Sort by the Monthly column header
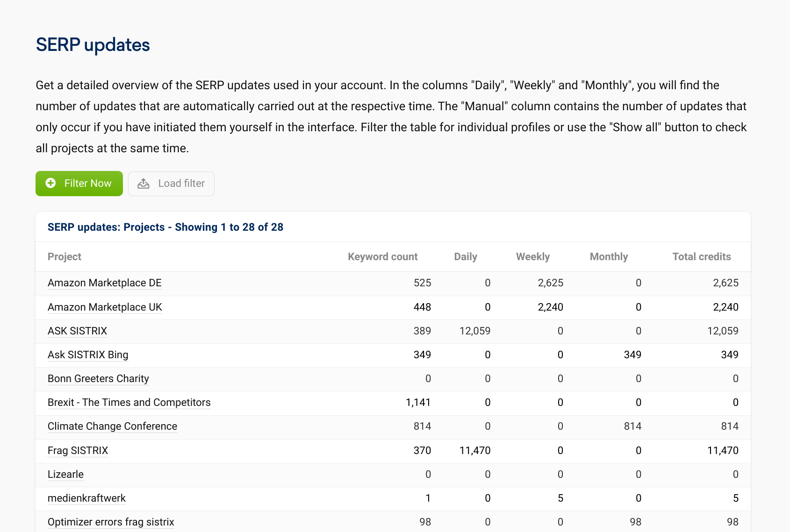This screenshot has height=532, width=790. (609, 257)
